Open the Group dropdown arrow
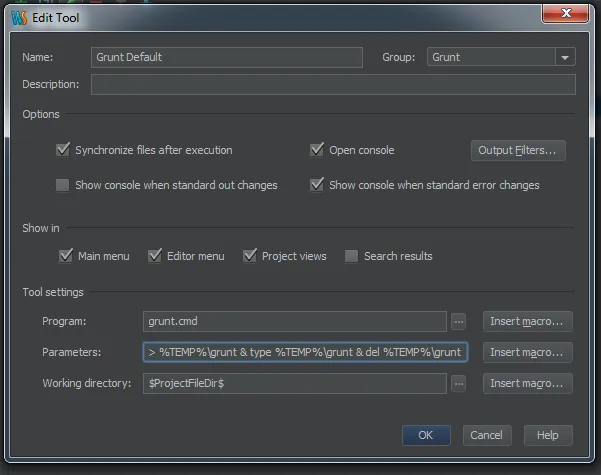The image size is (601, 475). pos(565,58)
